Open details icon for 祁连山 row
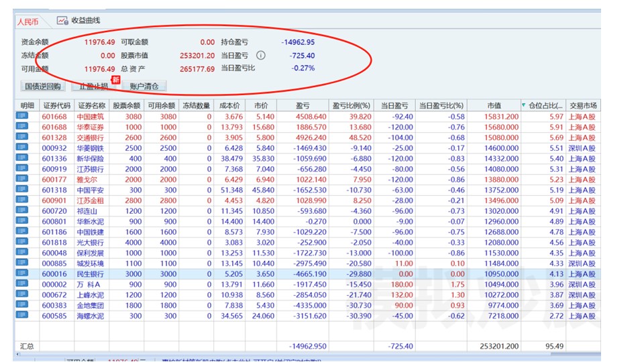The image size is (644, 362). (21, 210)
